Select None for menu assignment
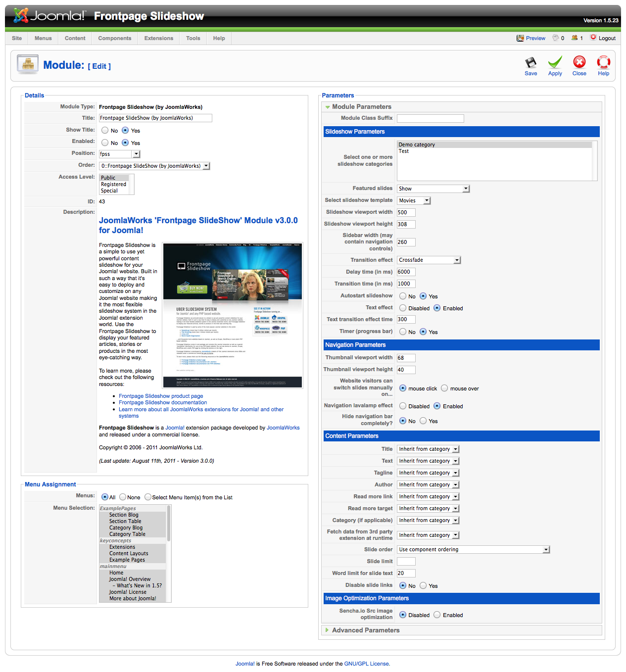626x672 pixels. [x=123, y=497]
